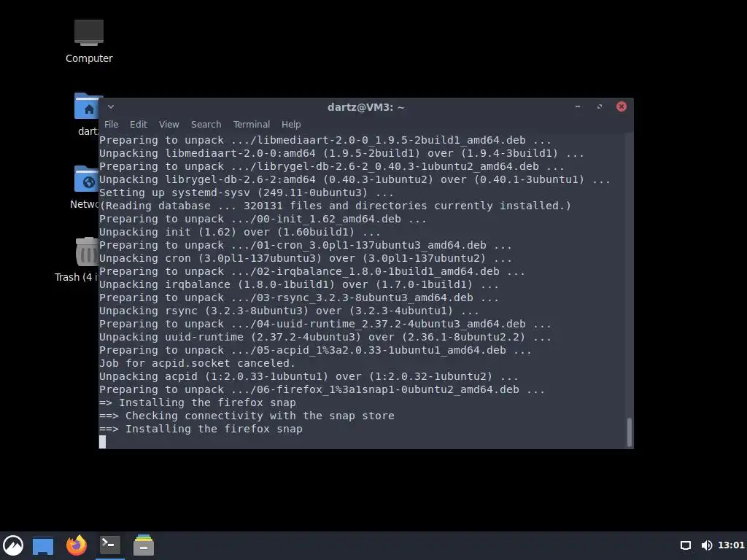Click 'Preparing to unpack .../02-irqbalance' line
747x560 pixels.
[x=312, y=271]
